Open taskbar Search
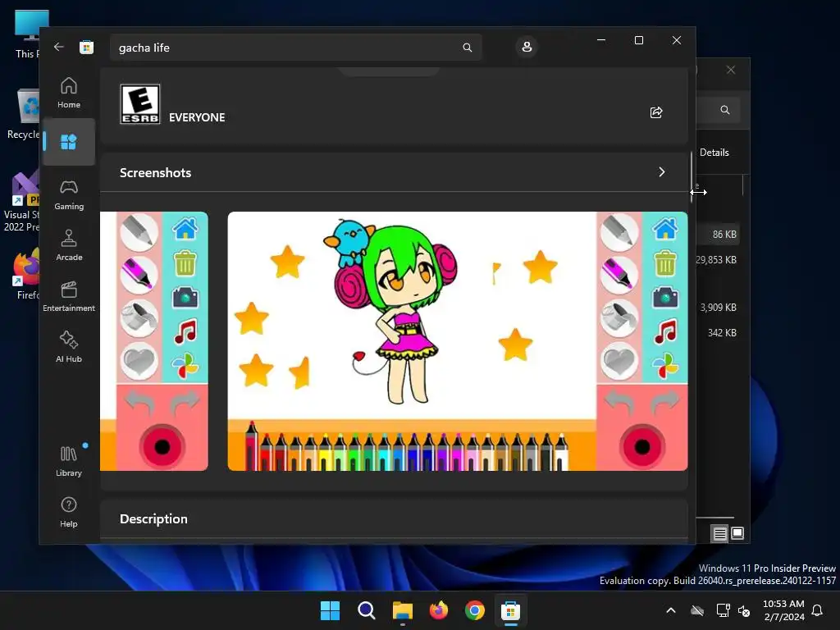 pyautogui.click(x=367, y=610)
